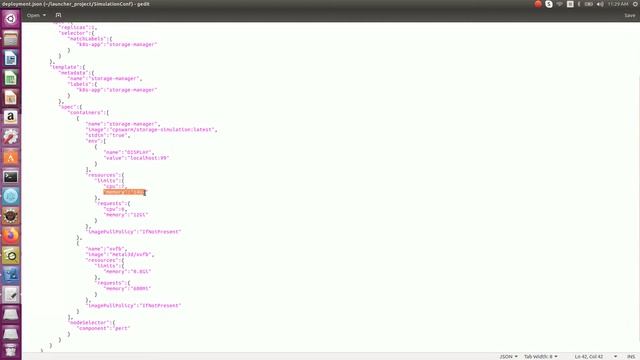Click the "matchLabels" key line
This screenshot has width=640, height=360.
90,39
